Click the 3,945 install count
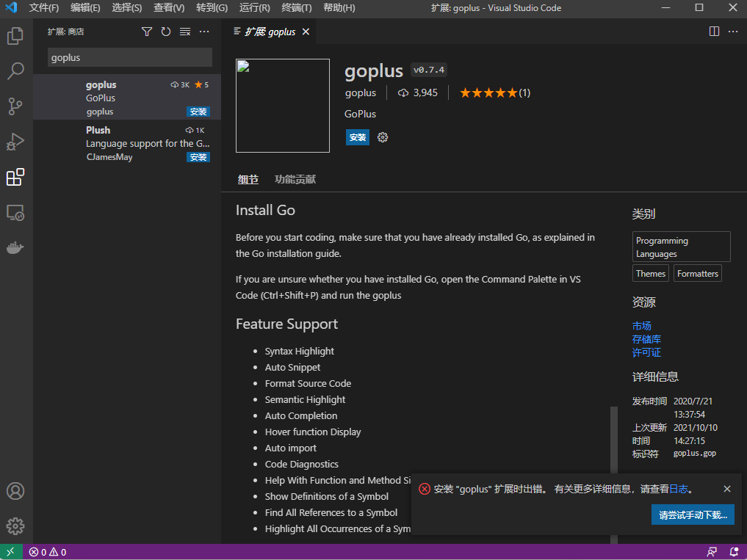 [x=418, y=93]
